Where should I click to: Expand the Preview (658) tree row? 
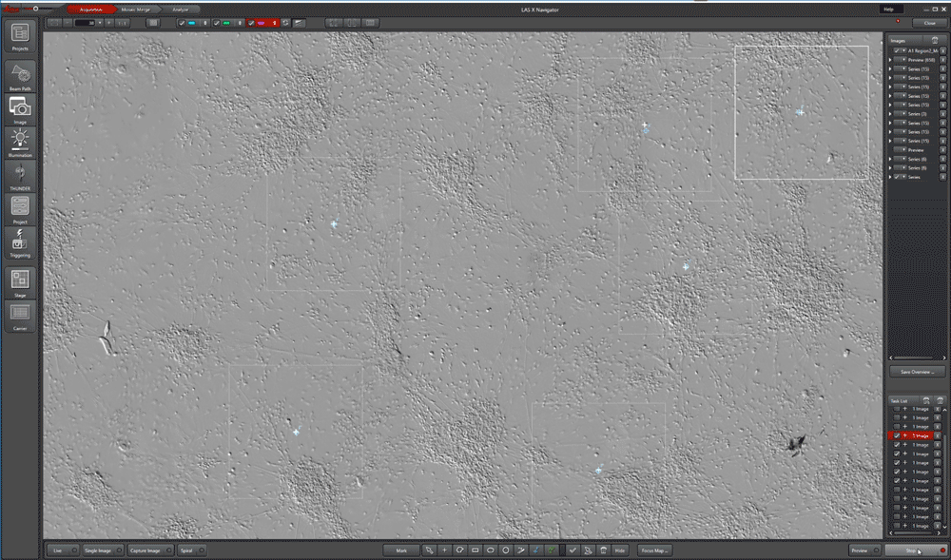pyautogui.click(x=890, y=60)
